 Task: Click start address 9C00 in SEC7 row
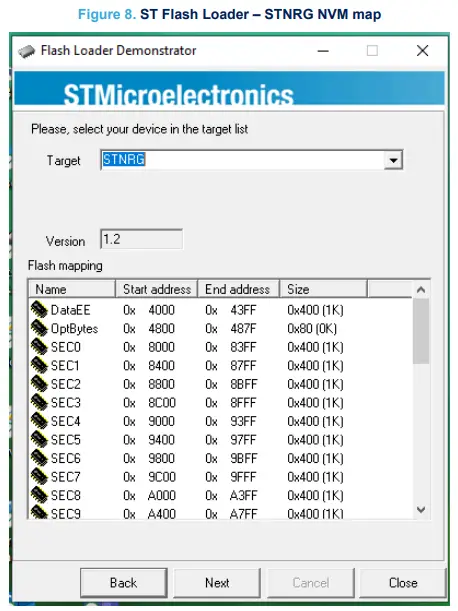click(x=162, y=477)
